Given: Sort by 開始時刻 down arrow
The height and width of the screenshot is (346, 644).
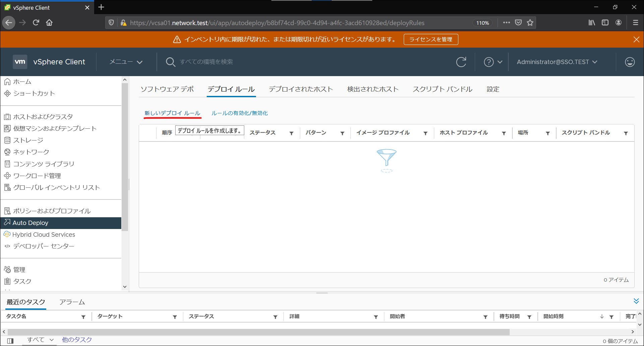Looking at the screenshot, I should point(602,316).
